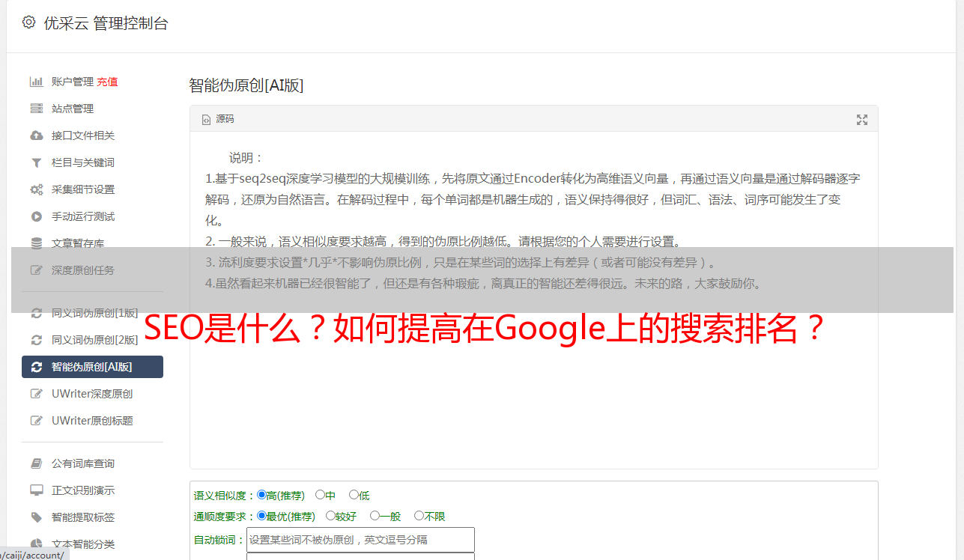This screenshot has height=560, width=964.
Task: Click the line starting 2. 一般来说
Action: tap(443, 242)
